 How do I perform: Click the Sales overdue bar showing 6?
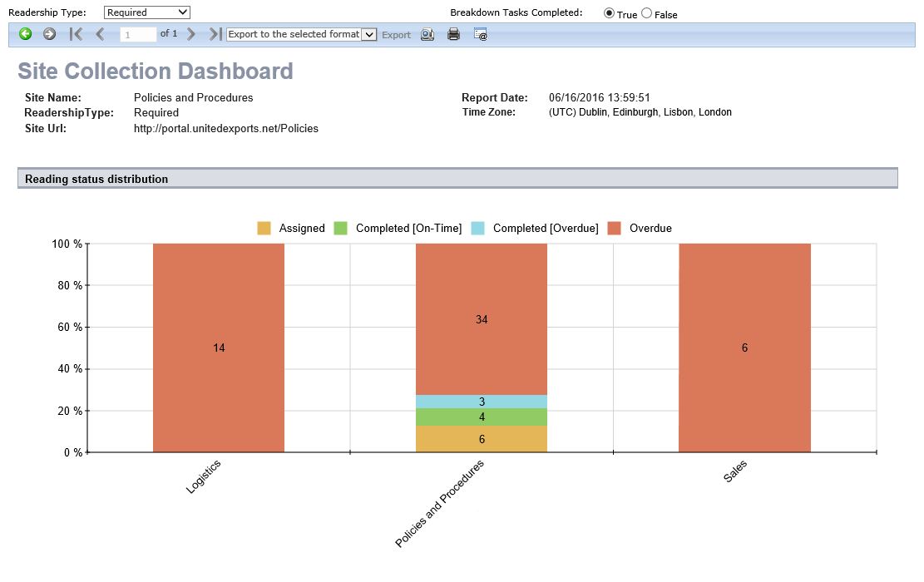(x=744, y=348)
